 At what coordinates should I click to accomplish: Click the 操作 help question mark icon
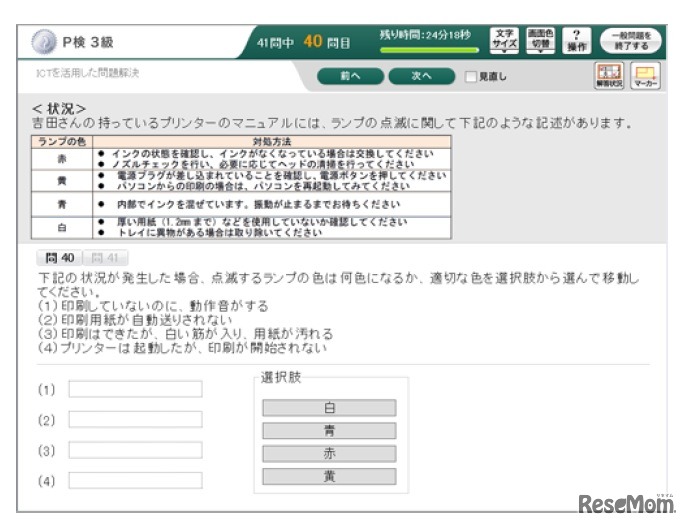coord(576,40)
